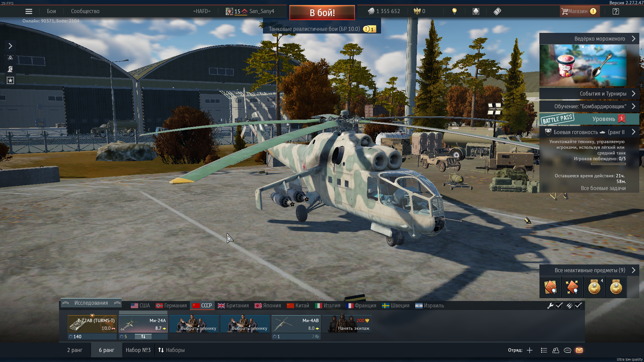
Task: Expand the left side panel arrow
Action: point(10,46)
